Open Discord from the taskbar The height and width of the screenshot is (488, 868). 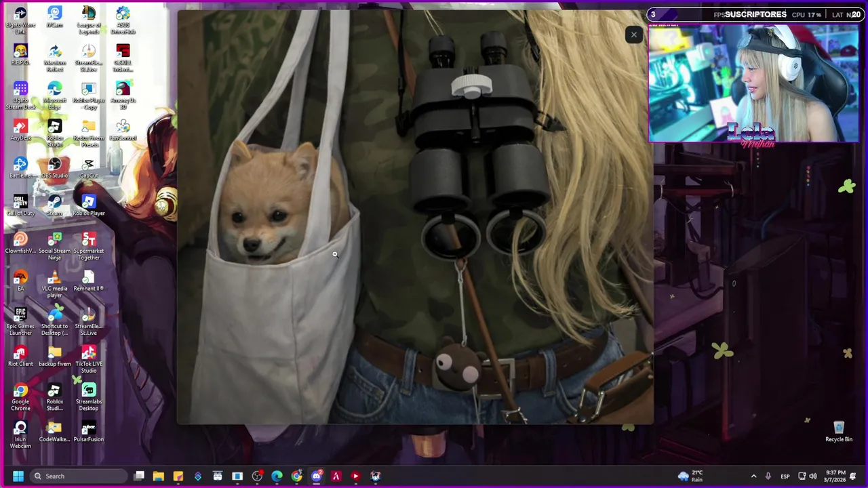click(x=317, y=476)
